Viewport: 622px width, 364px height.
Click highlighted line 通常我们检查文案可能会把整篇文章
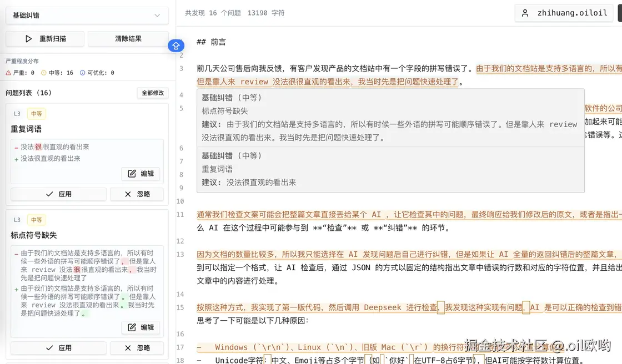click(409, 215)
